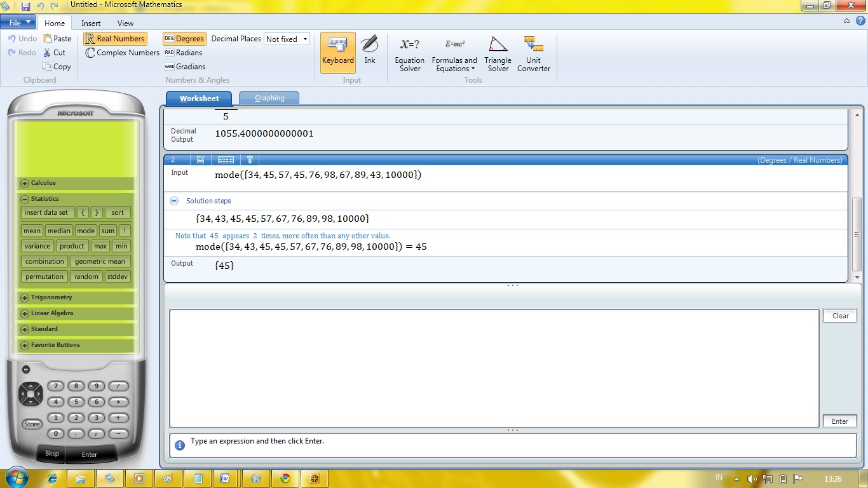The width and height of the screenshot is (868, 488).
Task: Click the variance button
Action: [37, 246]
